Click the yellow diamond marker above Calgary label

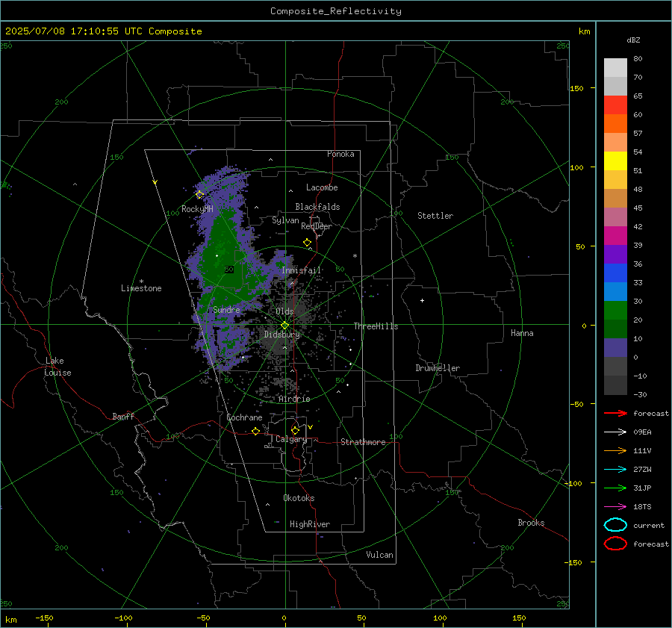pos(295,430)
